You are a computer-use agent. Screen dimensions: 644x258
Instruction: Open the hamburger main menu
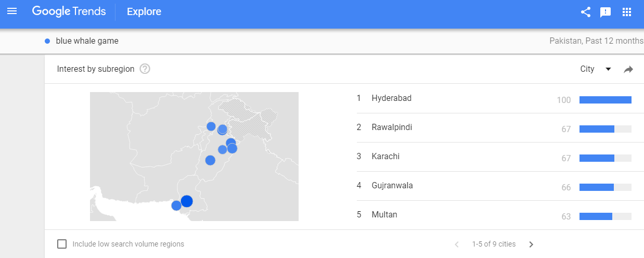(11, 11)
